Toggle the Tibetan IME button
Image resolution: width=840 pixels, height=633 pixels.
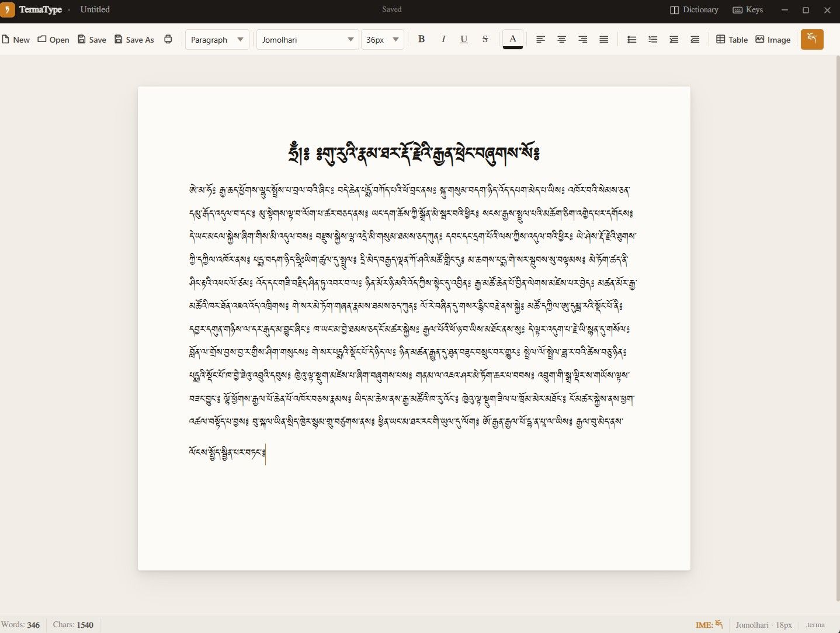pyautogui.click(x=812, y=39)
